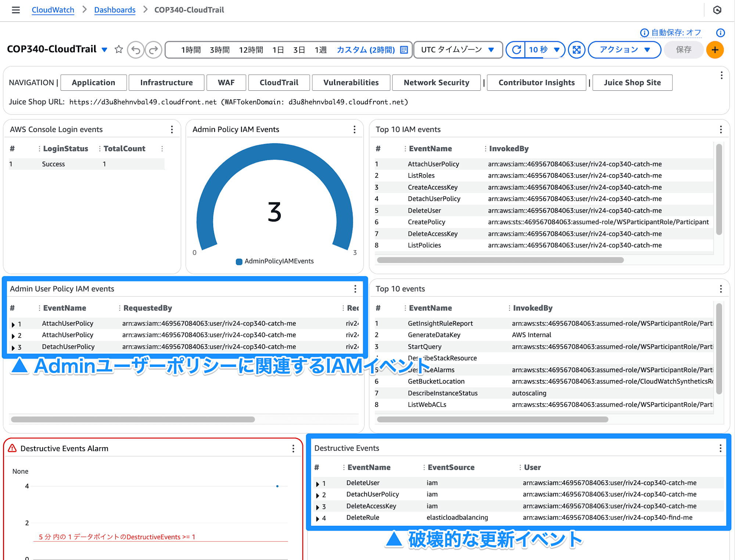Select the 3時間 time range
This screenshot has height=560, width=735.
(x=219, y=50)
